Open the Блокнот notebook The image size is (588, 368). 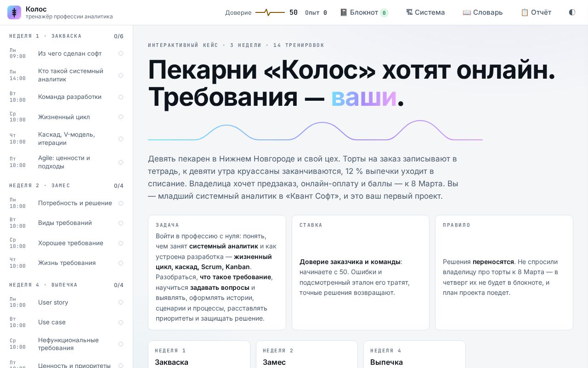click(364, 12)
